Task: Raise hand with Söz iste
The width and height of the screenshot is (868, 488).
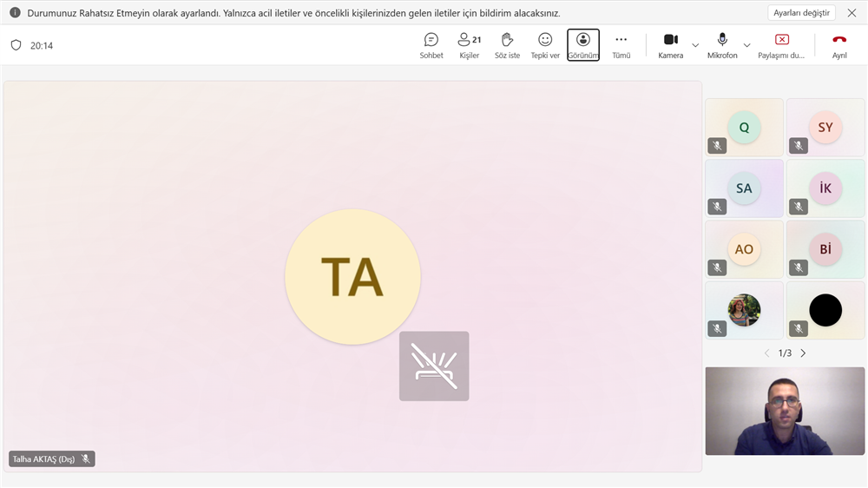Action: point(507,45)
